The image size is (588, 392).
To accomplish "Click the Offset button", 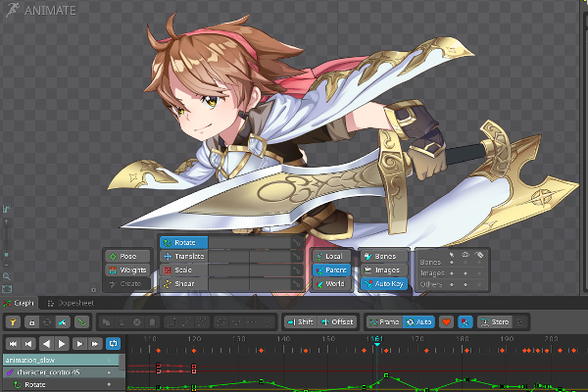I will 337,322.
